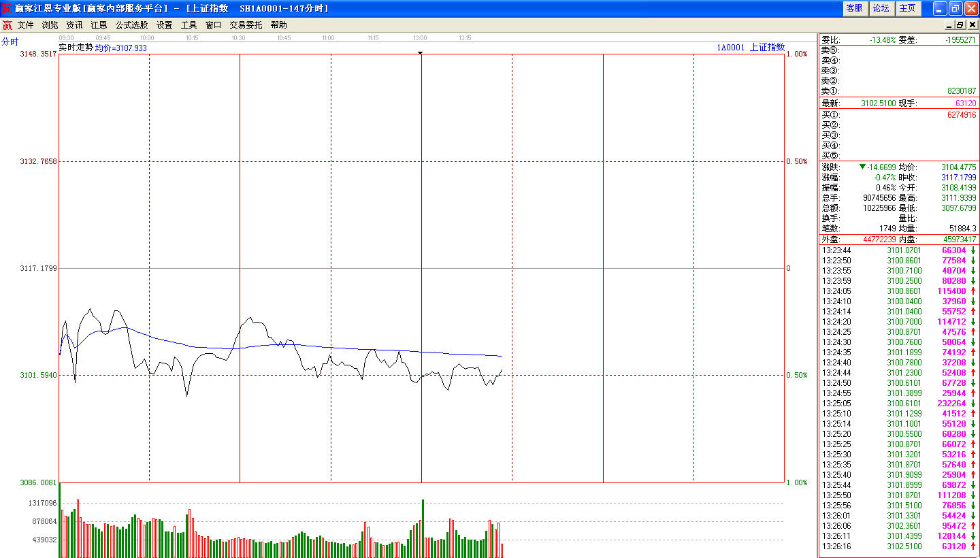Viewport: 980px width, 558px height.
Task: Click the 总手 value 90745656
Action: point(879,197)
